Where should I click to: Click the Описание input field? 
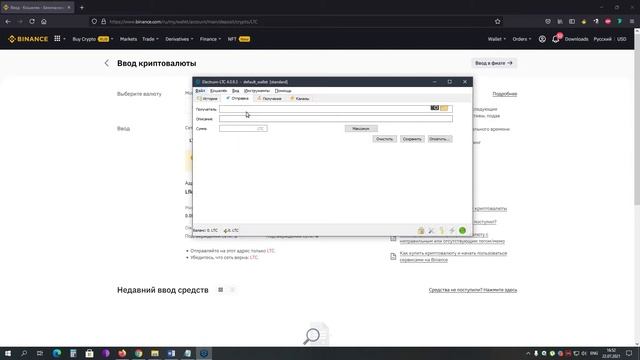336,119
